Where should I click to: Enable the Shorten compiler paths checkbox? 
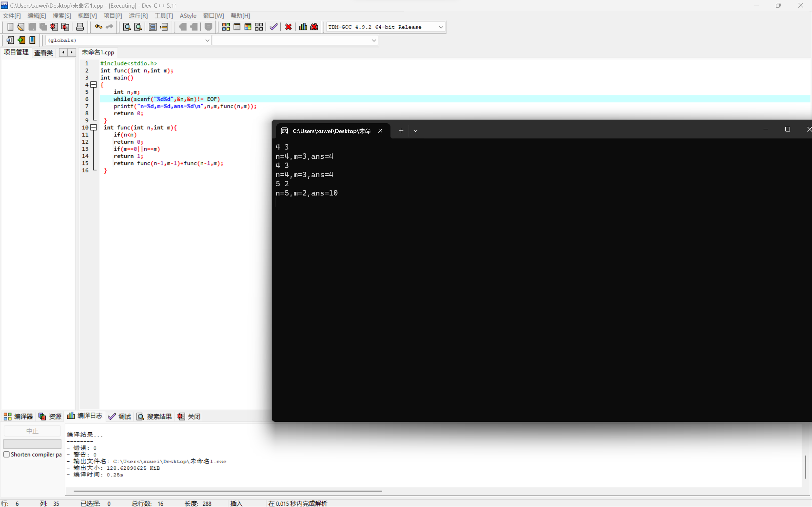coord(6,454)
